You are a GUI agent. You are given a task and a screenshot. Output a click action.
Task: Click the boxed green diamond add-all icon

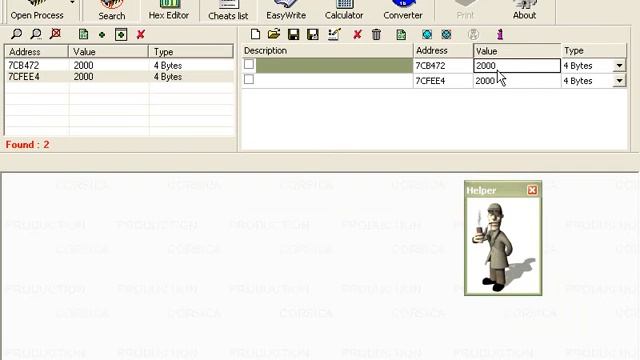pyautogui.click(x=121, y=35)
